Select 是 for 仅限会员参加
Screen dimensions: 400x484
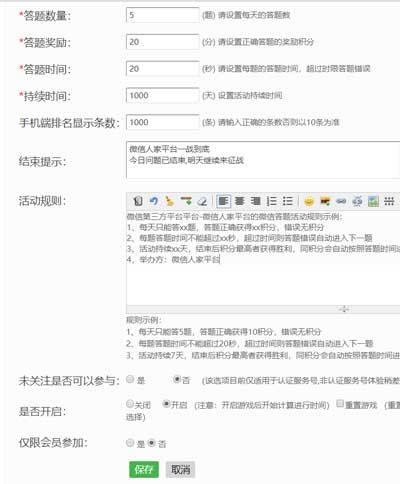[x=130, y=443]
